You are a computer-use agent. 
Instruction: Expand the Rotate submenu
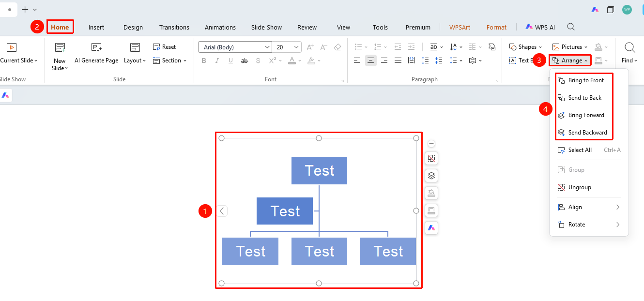(x=589, y=225)
